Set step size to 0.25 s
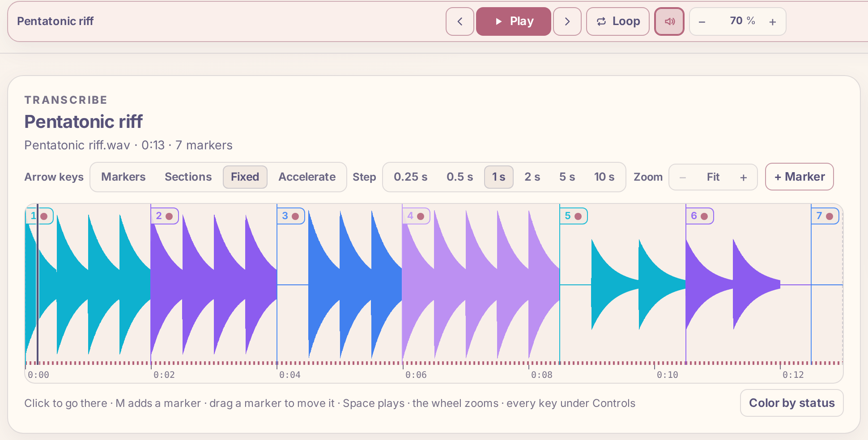 click(410, 177)
